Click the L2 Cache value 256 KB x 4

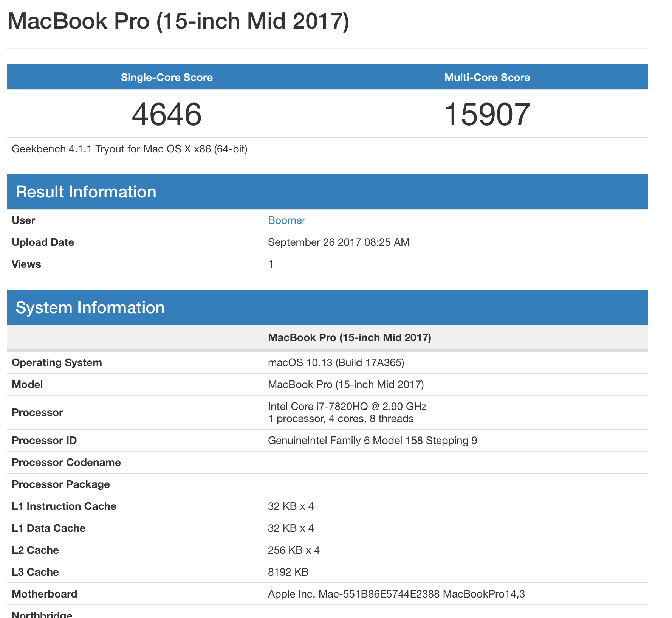tap(294, 550)
